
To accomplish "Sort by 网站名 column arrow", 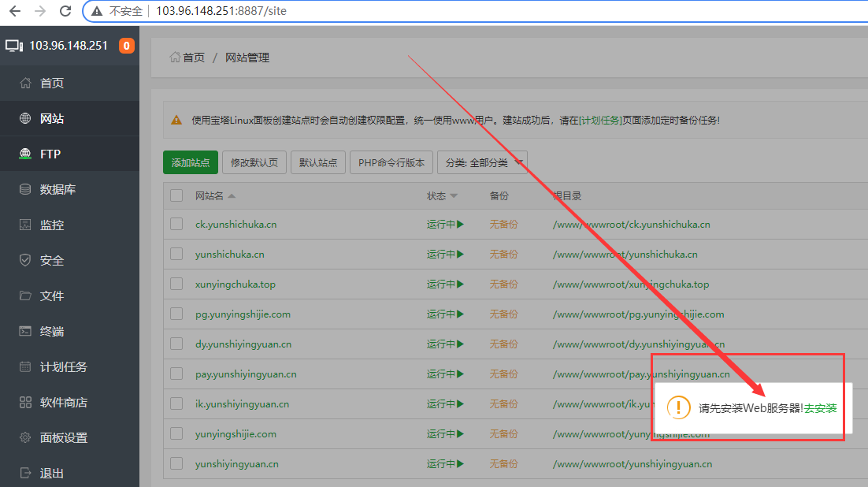I will click(232, 196).
